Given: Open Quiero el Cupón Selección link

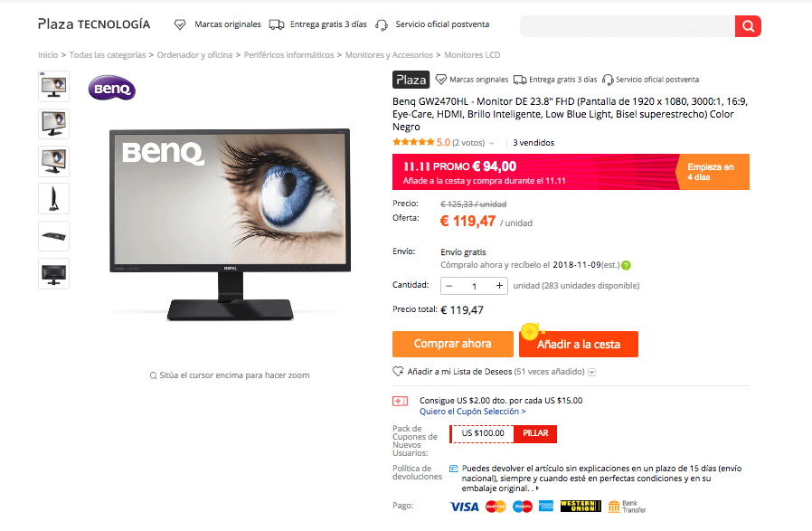Looking at the screenshot, I should [x=472, y=412].
